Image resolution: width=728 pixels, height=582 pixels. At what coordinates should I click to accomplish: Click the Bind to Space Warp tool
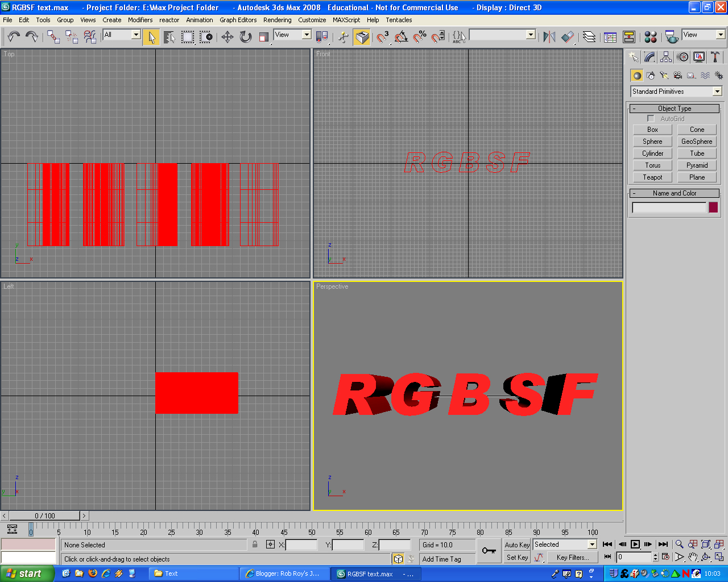(90, 37)
